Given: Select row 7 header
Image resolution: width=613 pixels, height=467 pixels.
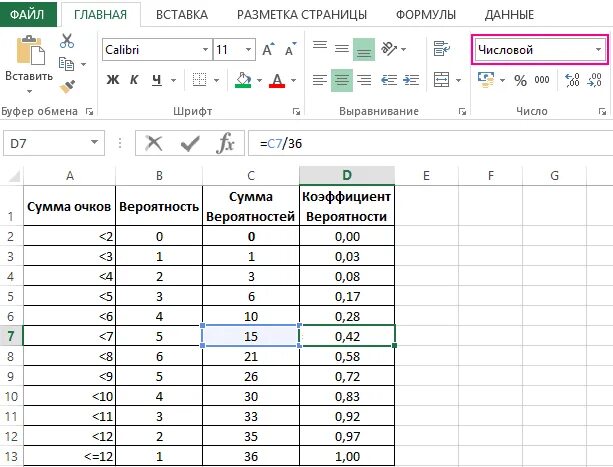Looking at the screenshot, I should pyautogui.click(x=11, y=336).
